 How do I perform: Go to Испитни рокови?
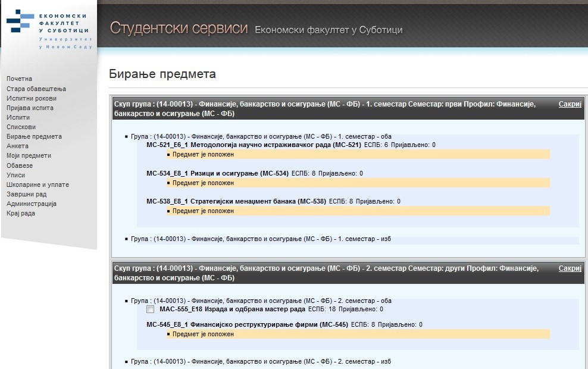click(x=32, y=98)
